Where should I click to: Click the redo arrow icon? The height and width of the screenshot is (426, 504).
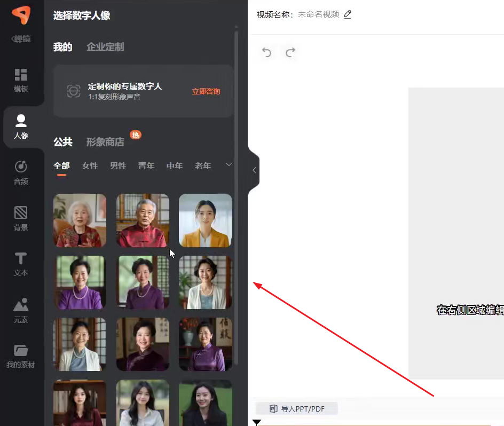point(290,52)
